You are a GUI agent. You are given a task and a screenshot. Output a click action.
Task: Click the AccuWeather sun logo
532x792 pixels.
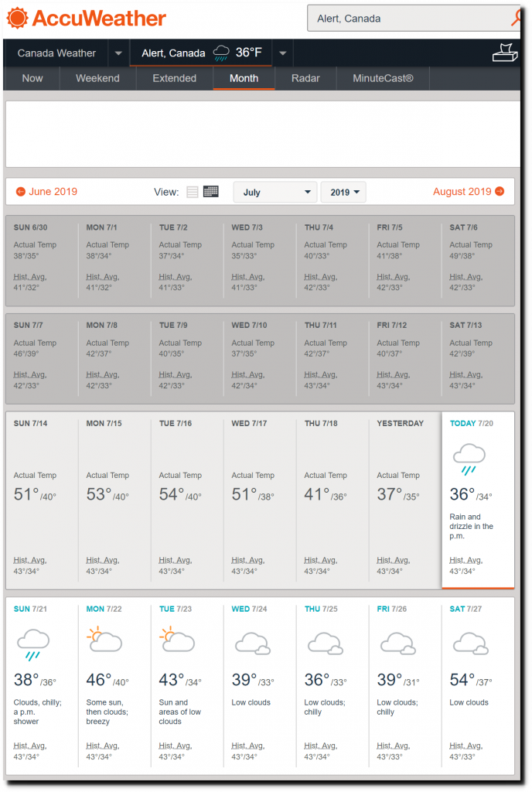17,19
